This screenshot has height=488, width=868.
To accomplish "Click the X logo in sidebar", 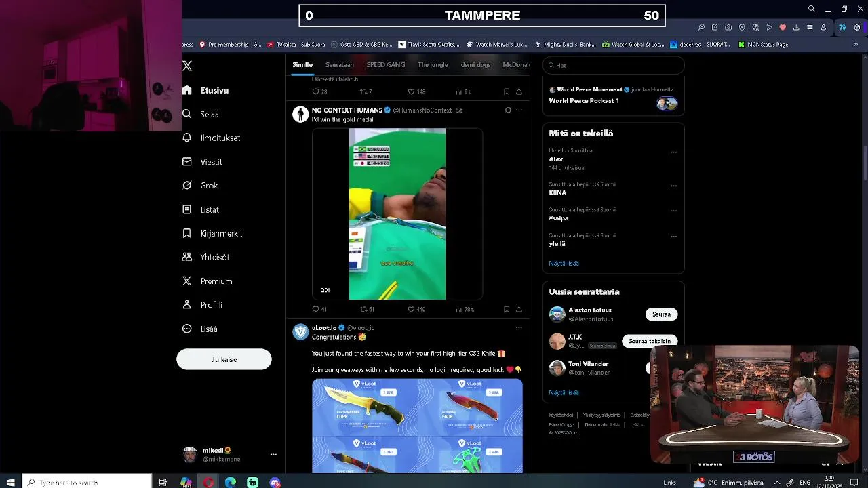I will (x=187, y=66).
